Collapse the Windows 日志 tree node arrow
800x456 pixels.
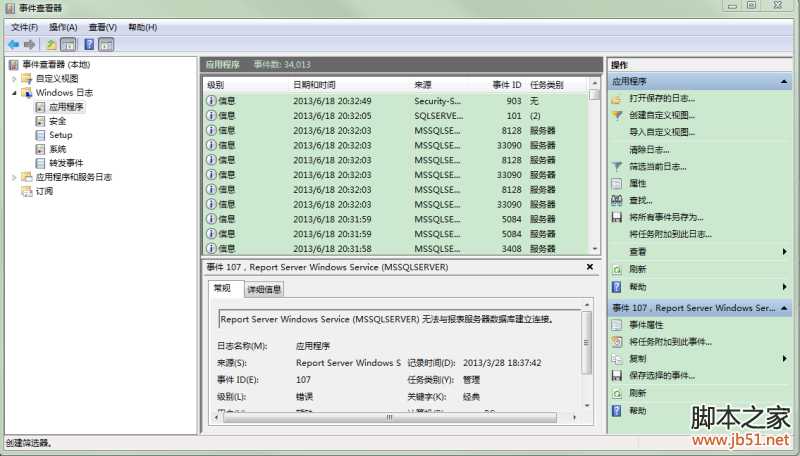click(14, 93)
